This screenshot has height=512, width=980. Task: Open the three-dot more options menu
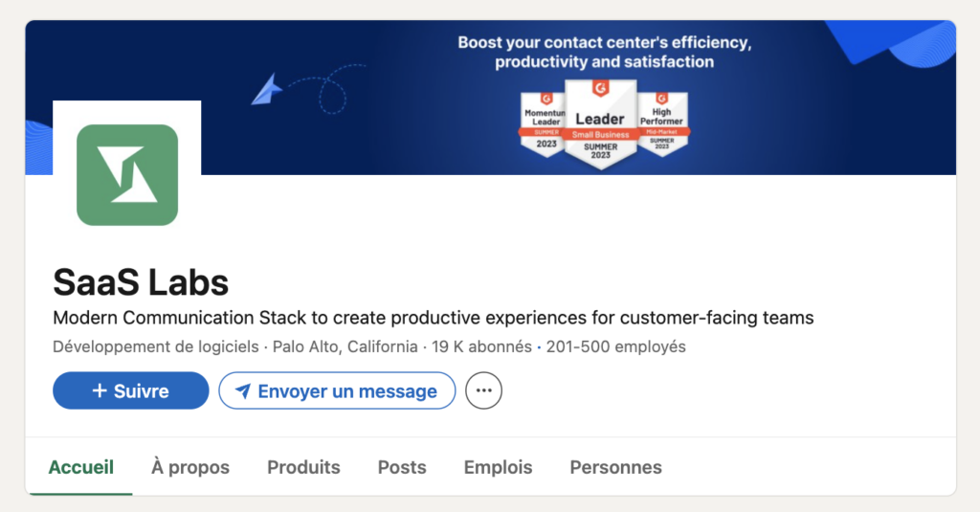click(483, 390)
